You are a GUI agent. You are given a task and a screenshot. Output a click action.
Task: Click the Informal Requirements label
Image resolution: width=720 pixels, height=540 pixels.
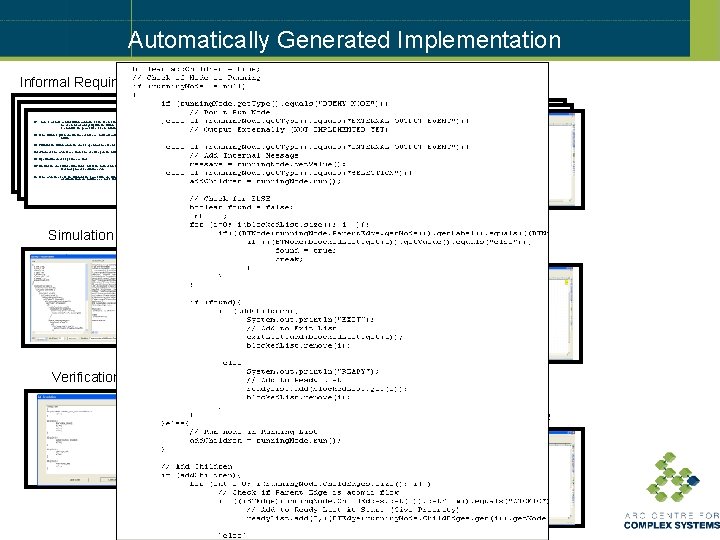[x=68, y=82]
